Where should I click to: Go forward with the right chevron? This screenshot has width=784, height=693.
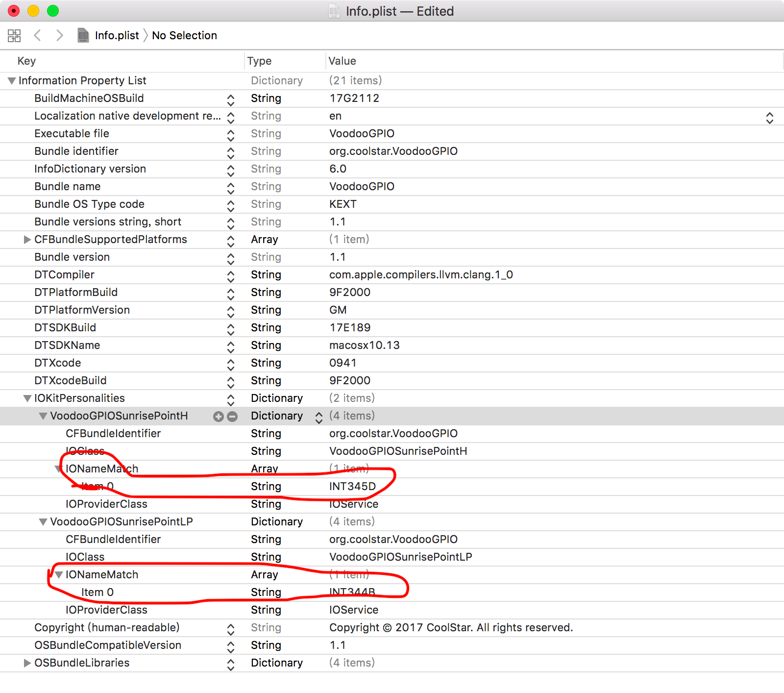coord(59,35)
